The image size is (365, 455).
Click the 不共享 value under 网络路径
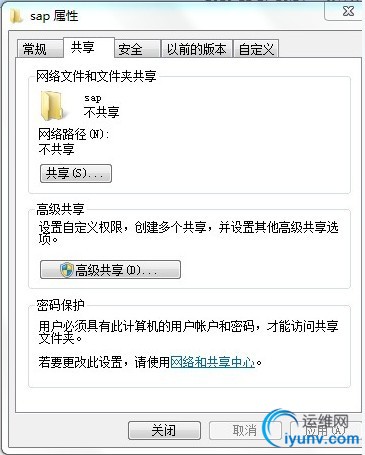point(56,149)
